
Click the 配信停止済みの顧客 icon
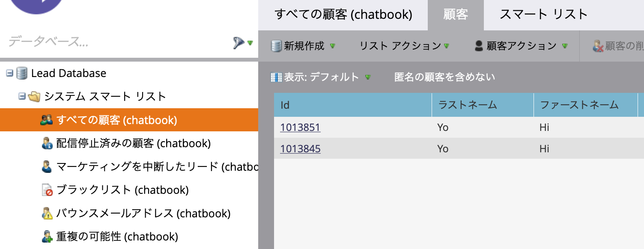47,143
